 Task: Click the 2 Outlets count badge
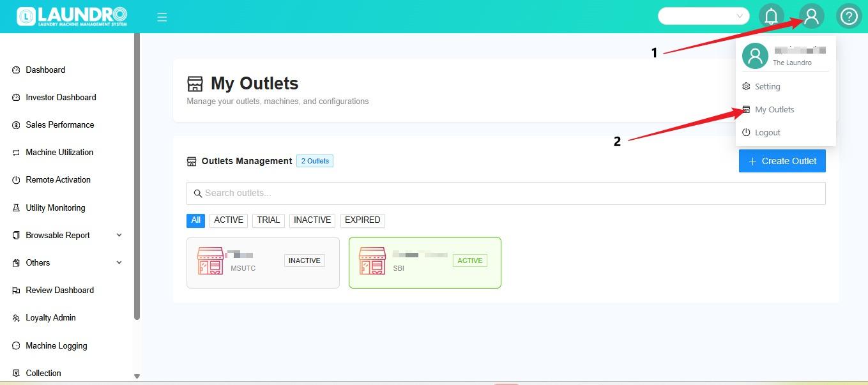315,161
